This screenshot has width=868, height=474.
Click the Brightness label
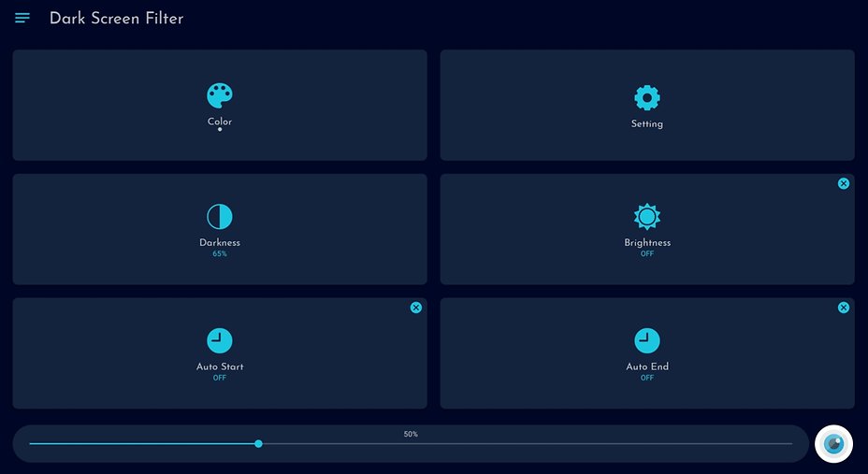coord(647,243)
